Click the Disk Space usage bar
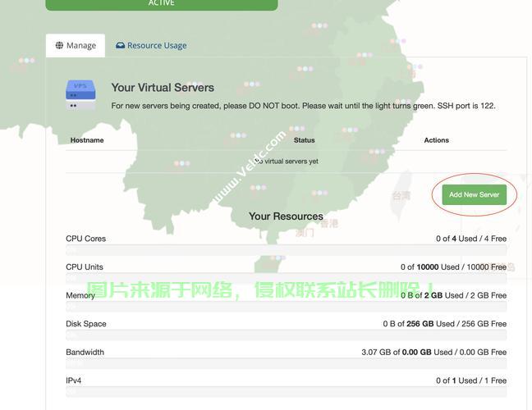The height and width of the screenshot is (410, 532). [286, 335]
